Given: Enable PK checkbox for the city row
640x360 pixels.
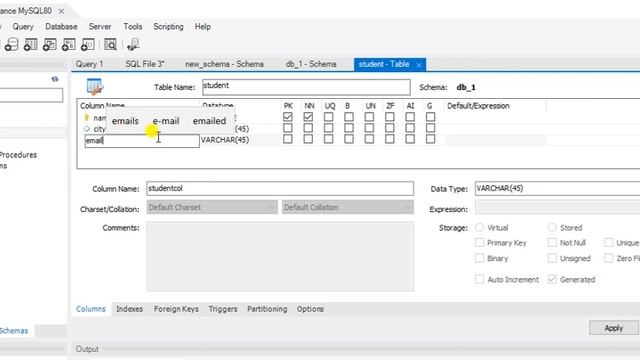Looking at the screenshot, I should 288,128.
